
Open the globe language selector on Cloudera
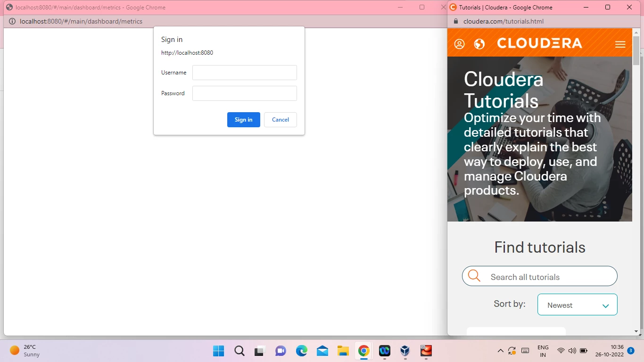point(479,44)
